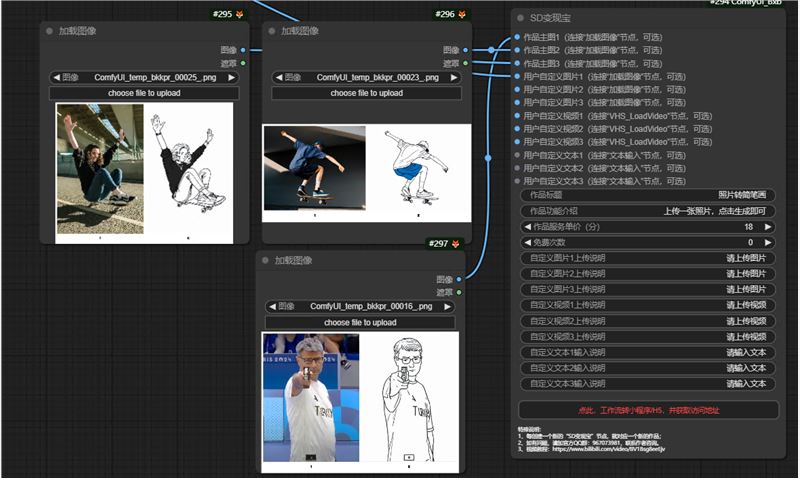
Task: Edit the 自定义视频1上传说明 field
Action: pyautogui.click(x=648, y=305)
